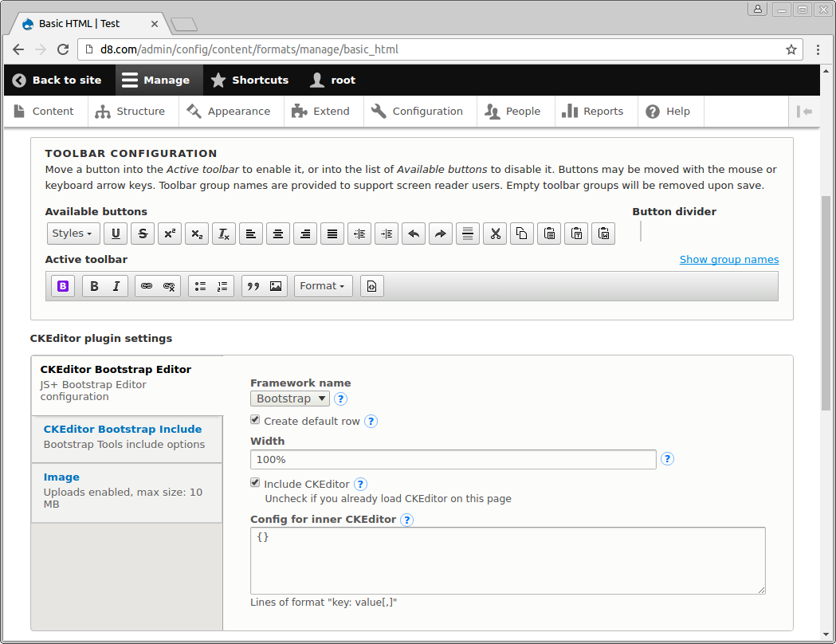
Task: Click the Back to site link
Action: coord(57,80)
